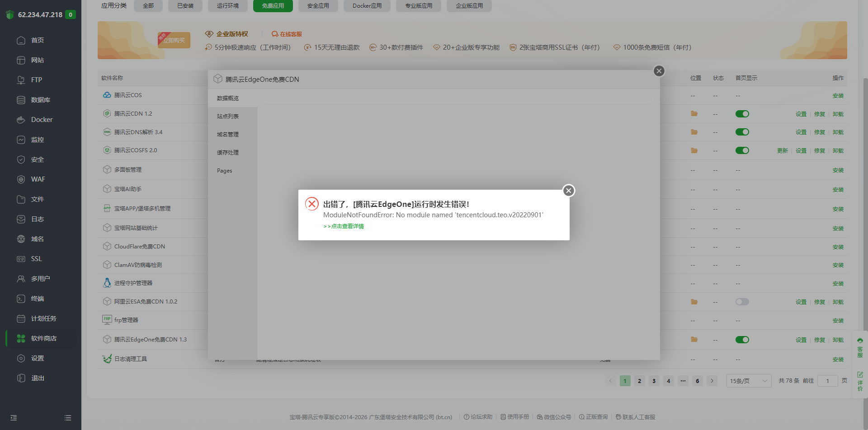
Task: Go to next page with the arrow chevron
Action: click(x=712, y=380)
